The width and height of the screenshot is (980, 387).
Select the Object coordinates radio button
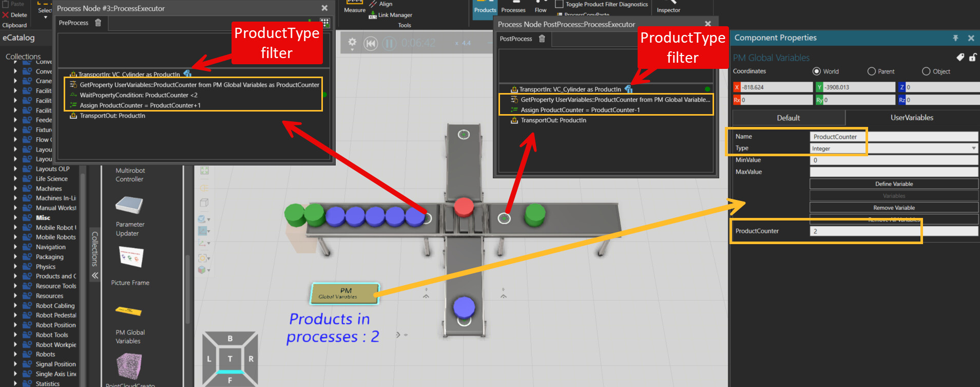[926, 71]
